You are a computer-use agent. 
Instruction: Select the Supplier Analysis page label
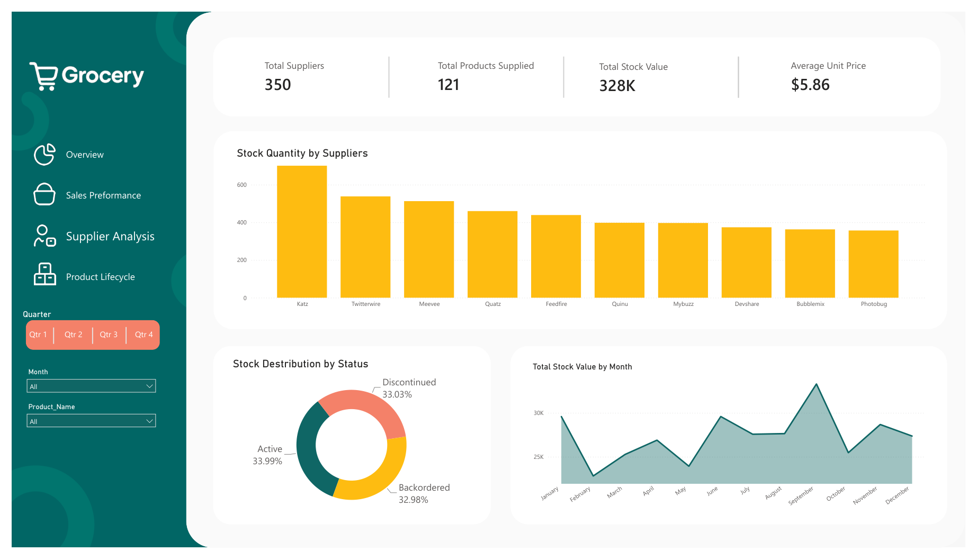pos(110,236)
